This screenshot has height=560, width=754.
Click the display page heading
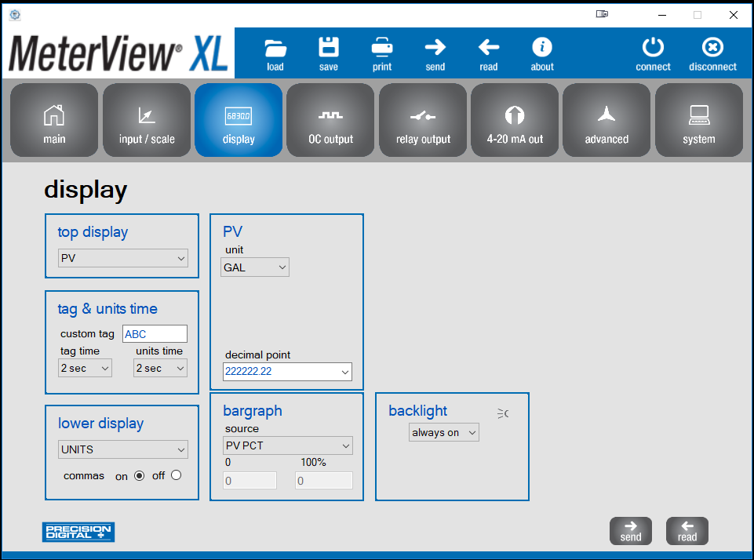[x=86, y=190]
